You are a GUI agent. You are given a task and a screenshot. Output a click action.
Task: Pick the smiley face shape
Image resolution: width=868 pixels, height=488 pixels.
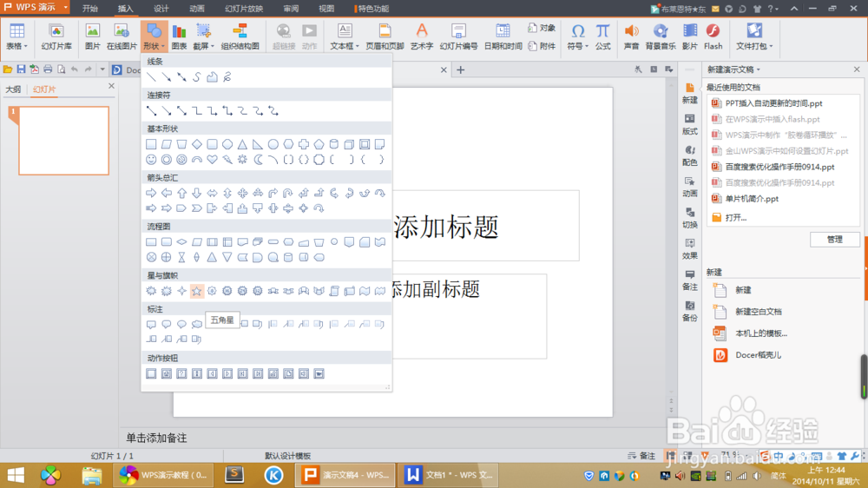(x=151, y=160)
